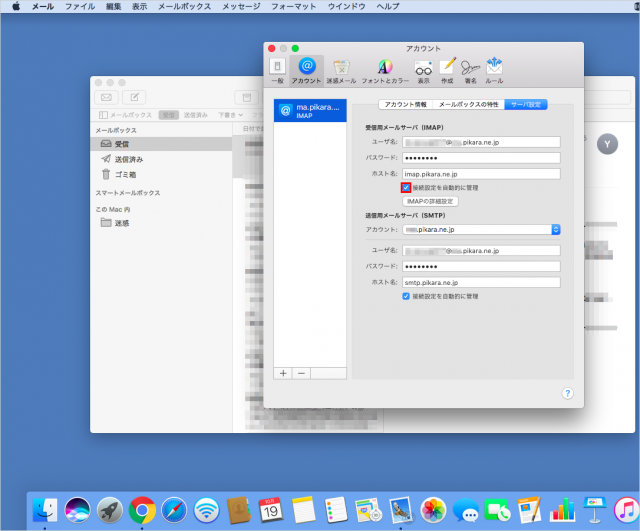Toggle SMTP 接続設定を自動的に管理 checkbox

406,296
